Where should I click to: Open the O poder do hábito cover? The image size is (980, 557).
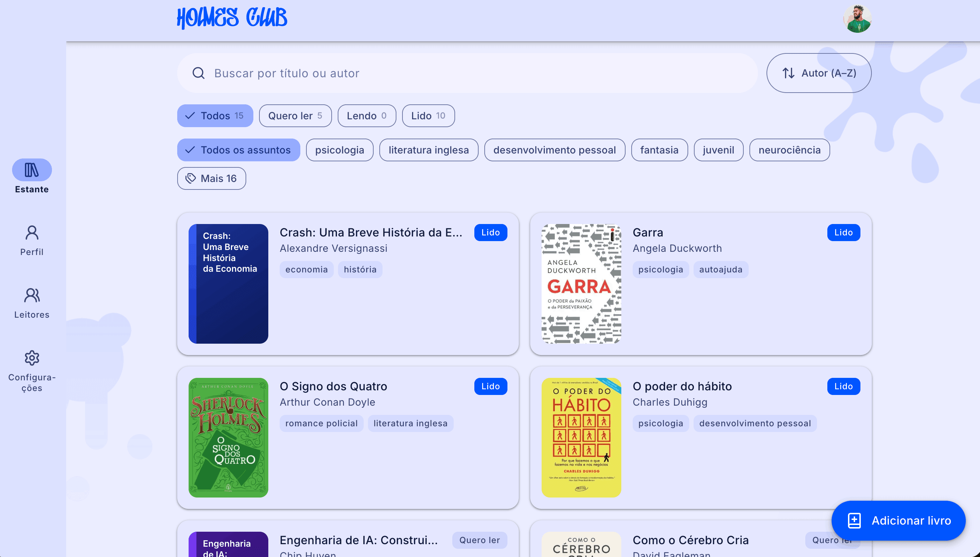click(581, 438)
